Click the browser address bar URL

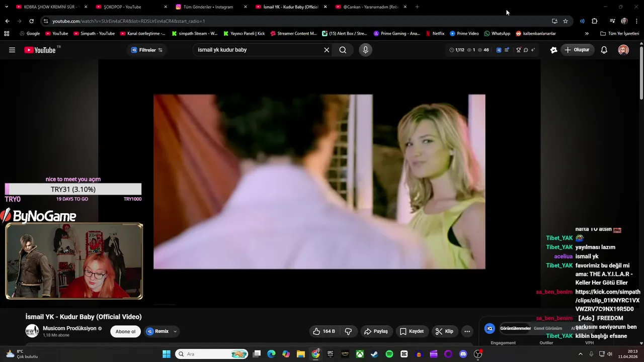(x=128, y=21)
